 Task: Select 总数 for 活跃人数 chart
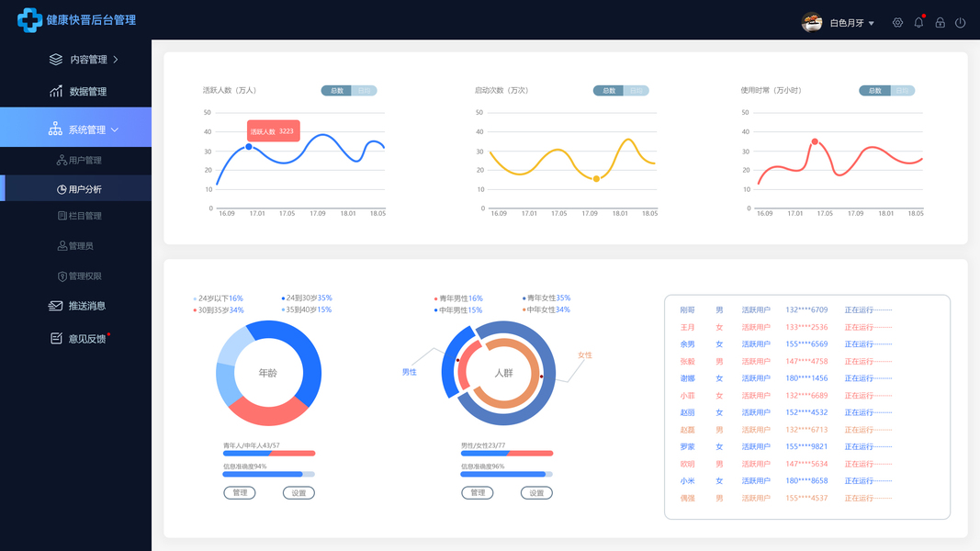point(337,91)
